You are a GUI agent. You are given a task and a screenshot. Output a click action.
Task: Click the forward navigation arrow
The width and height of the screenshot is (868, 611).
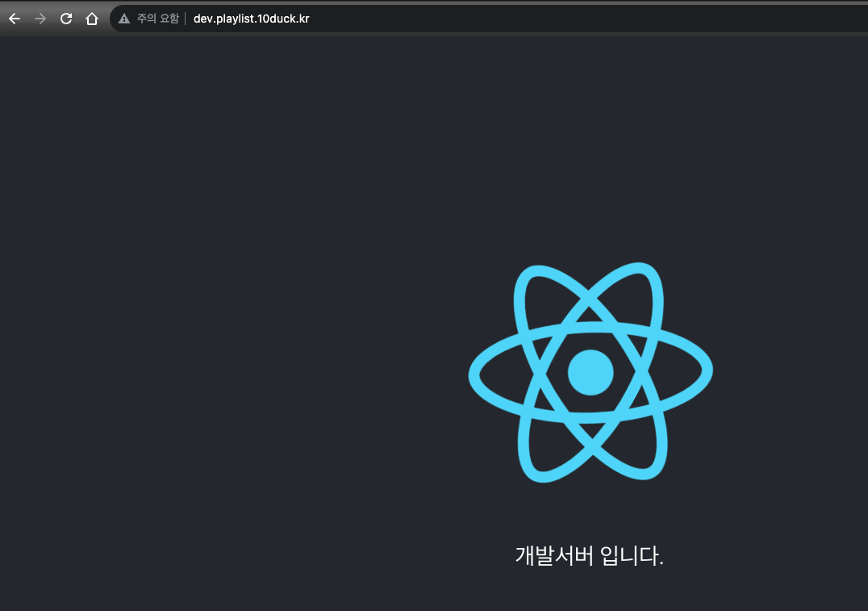tap(40, 19)
